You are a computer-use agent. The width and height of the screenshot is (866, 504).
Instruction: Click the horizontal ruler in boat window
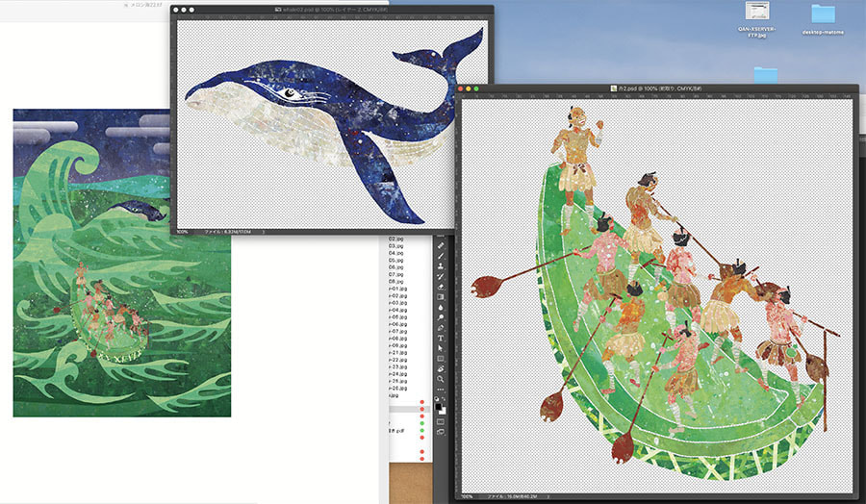tap(657, 95)
